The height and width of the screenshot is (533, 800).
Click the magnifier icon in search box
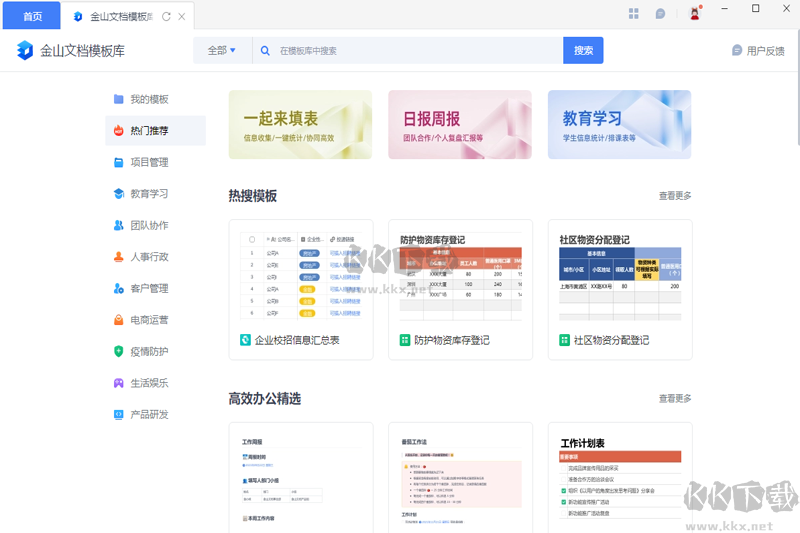tap(265, 50)
